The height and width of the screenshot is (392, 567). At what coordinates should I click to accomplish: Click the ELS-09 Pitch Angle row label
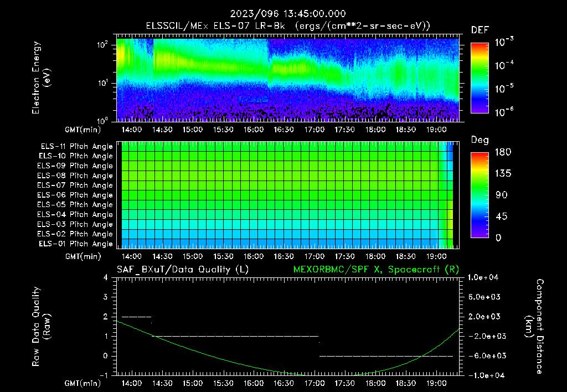(x=75, y=166)
